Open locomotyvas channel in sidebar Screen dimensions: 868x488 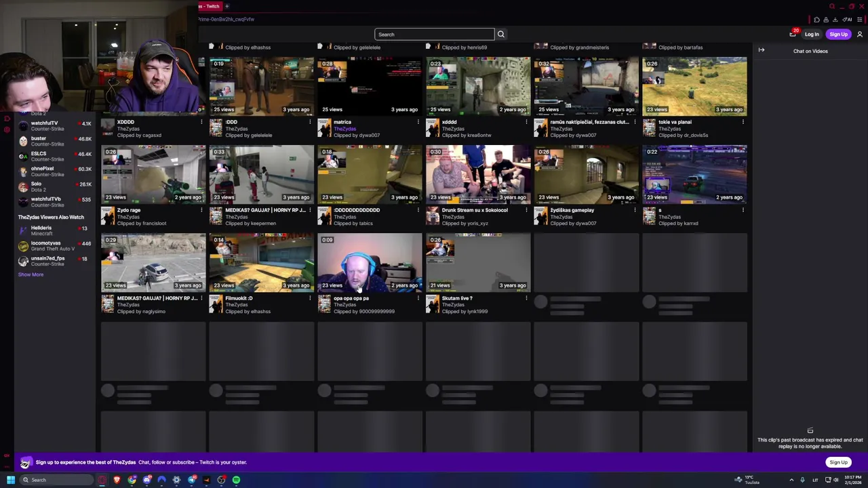tap(54, 246)
